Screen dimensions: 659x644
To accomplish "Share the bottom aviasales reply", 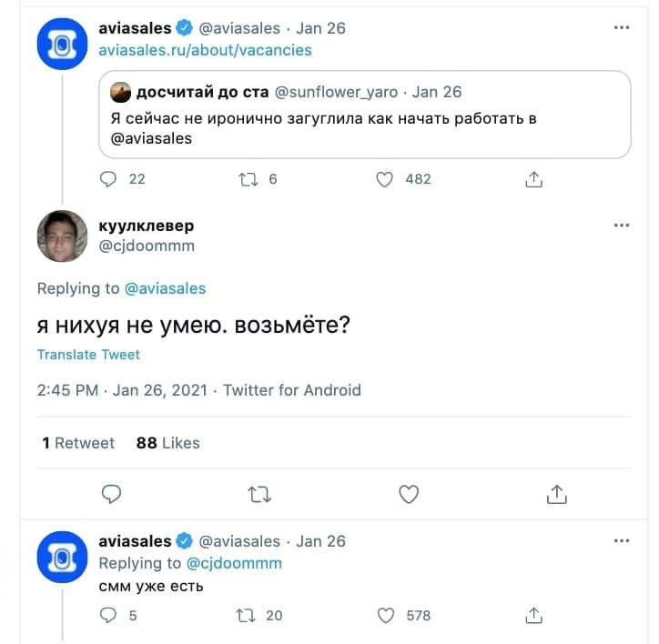I will tap(534, 616).
